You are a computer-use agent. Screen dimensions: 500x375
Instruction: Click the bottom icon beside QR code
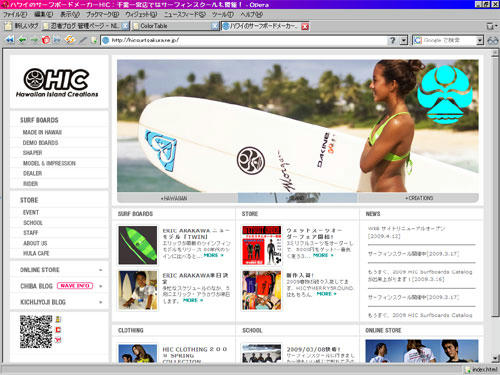coord(58,340)
